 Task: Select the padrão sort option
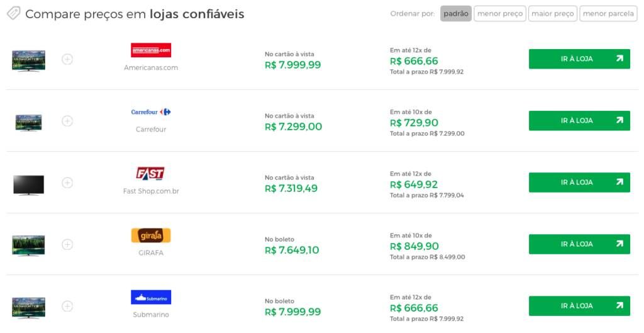tap(456, 14)
